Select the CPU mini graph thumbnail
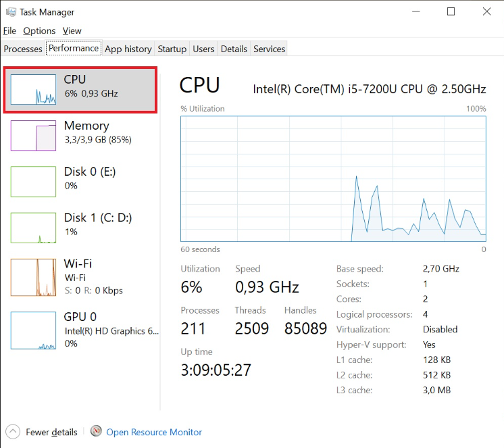 click(x=33, y=89)
